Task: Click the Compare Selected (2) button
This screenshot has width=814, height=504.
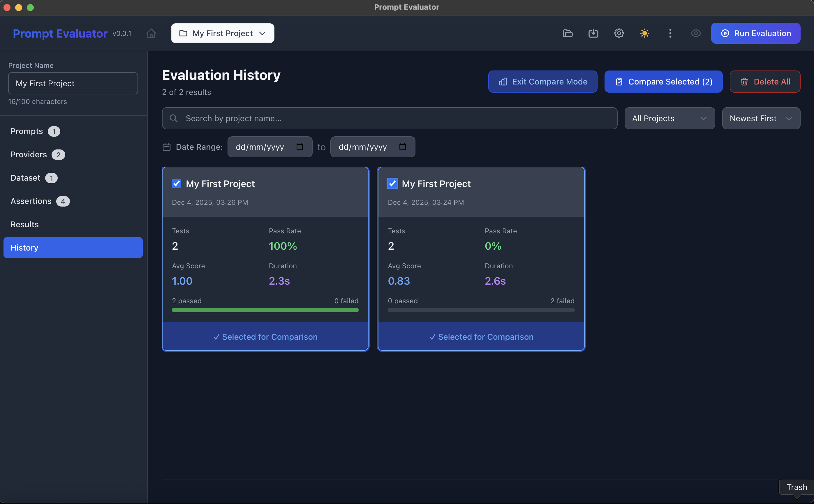Action: tap(663, 82)
